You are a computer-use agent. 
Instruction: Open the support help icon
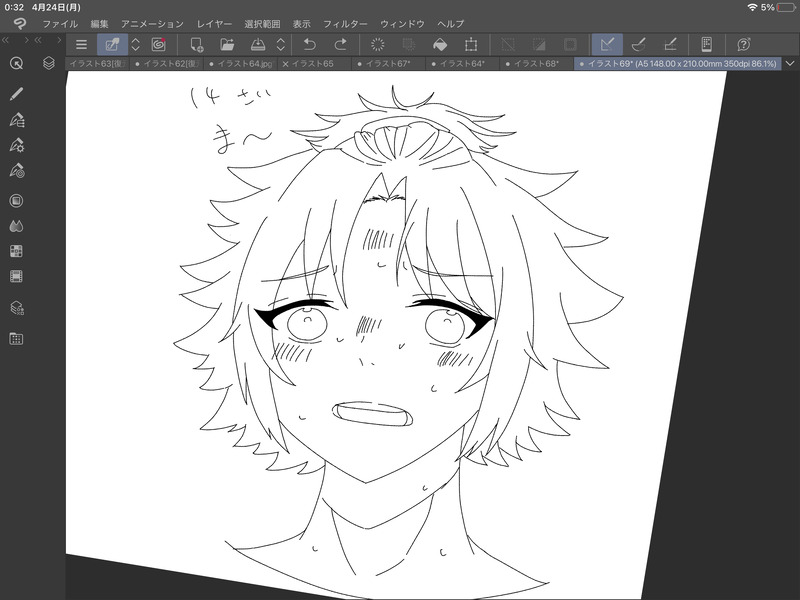point(744,44)
